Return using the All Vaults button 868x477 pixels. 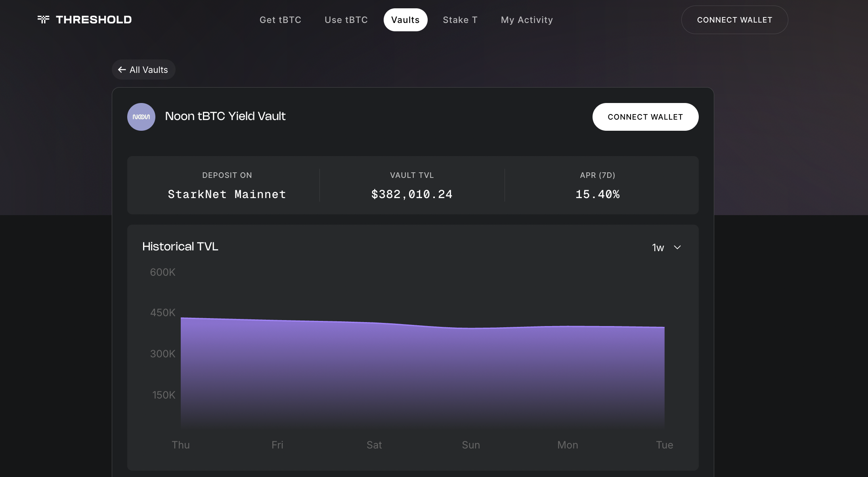click(143, 69)
